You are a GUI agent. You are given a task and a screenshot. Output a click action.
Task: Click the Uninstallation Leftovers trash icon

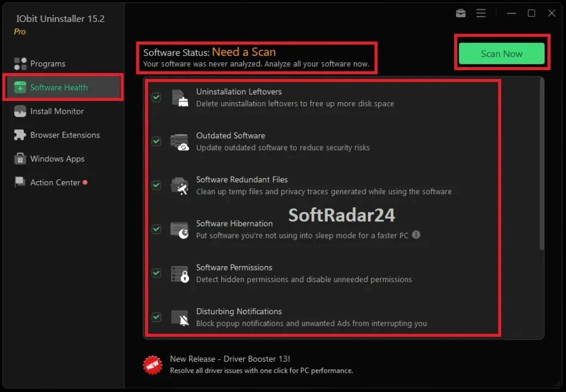[180, 97]
